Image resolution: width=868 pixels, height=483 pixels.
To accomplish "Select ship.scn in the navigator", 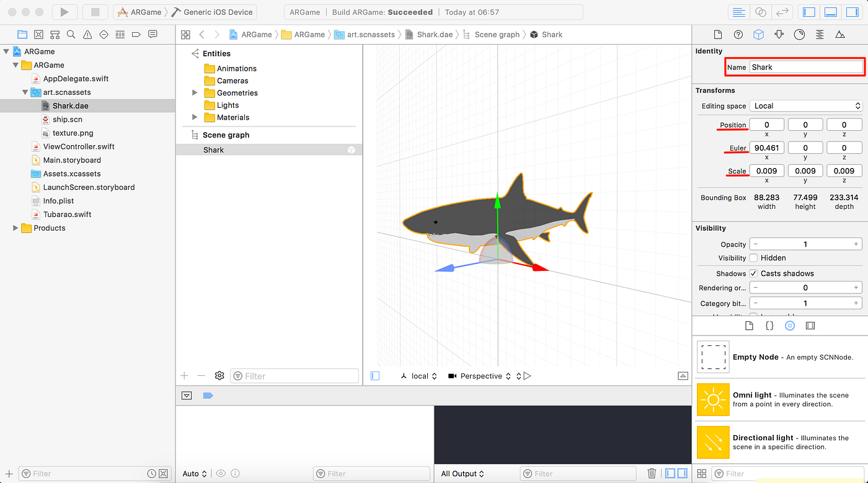I will coord(67,120).
